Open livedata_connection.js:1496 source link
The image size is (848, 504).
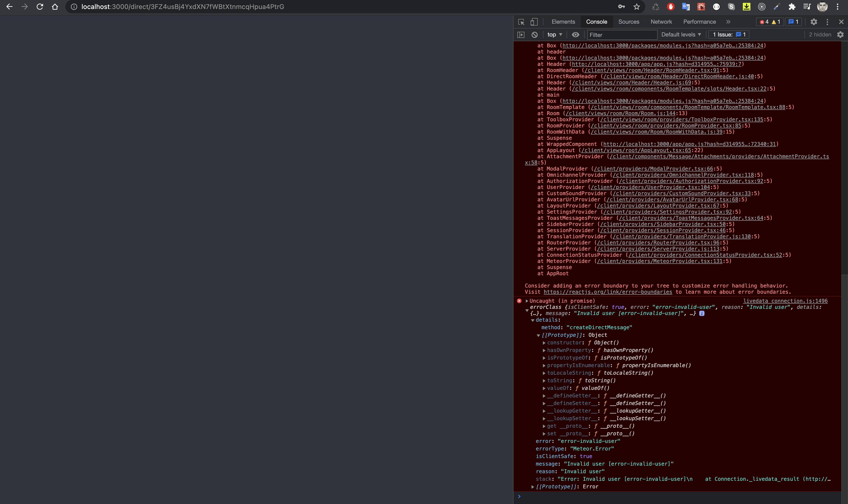785,301
